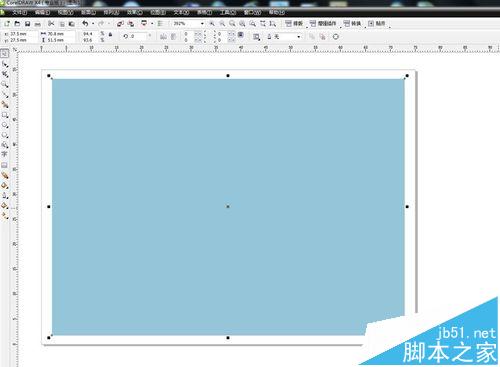Click the Copy icon

62,24
